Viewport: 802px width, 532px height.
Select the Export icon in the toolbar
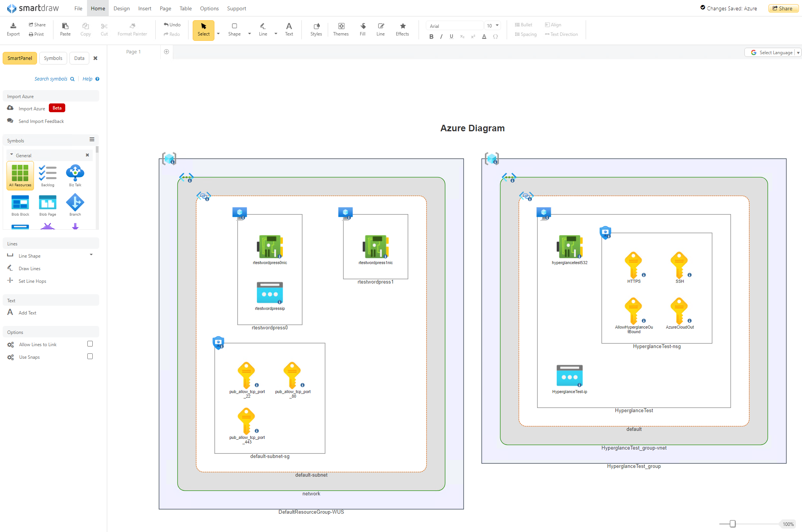(13, 29)
